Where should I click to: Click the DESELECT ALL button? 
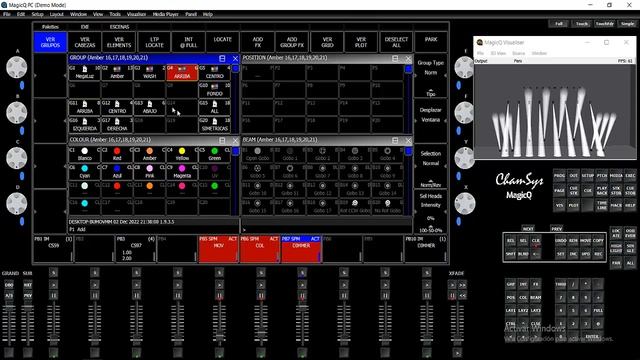(396, 42)
